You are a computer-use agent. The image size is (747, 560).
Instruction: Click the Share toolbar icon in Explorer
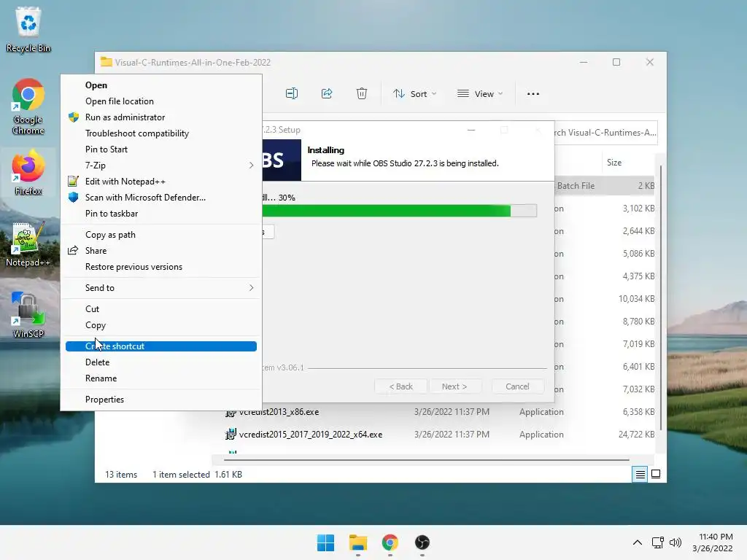pyautogui.click(x=327, y=94)
